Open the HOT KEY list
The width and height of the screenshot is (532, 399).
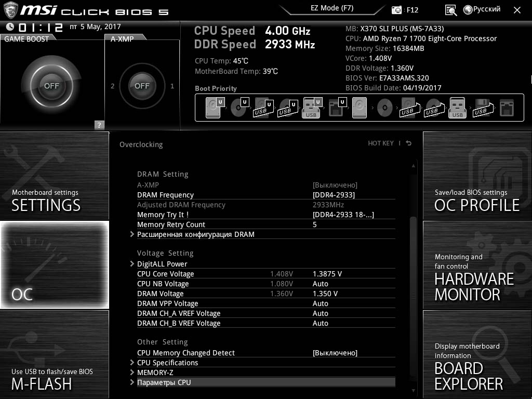click(x=381, y=143)
